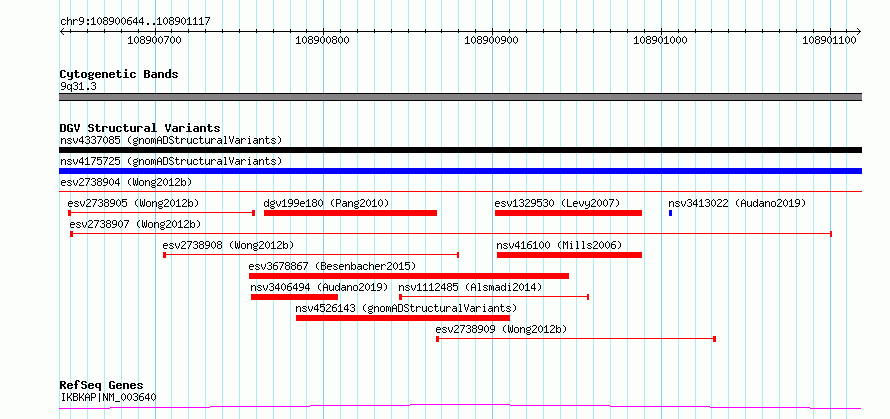Open the nsv3413022 (Audano2019) label
The width and height of the screenshot is (890, 419).
[737, 203]
